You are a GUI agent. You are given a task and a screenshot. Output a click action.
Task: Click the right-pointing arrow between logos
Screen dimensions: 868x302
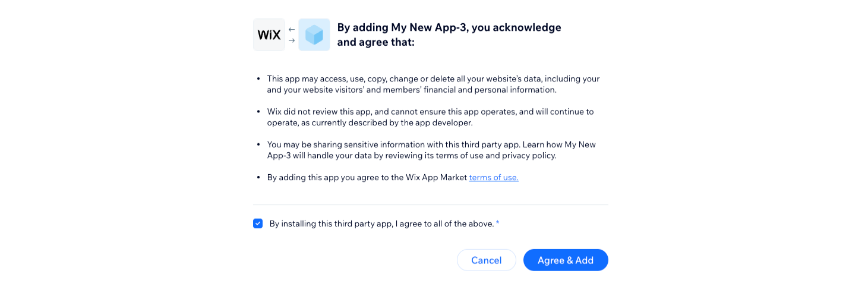pos(292,40)
